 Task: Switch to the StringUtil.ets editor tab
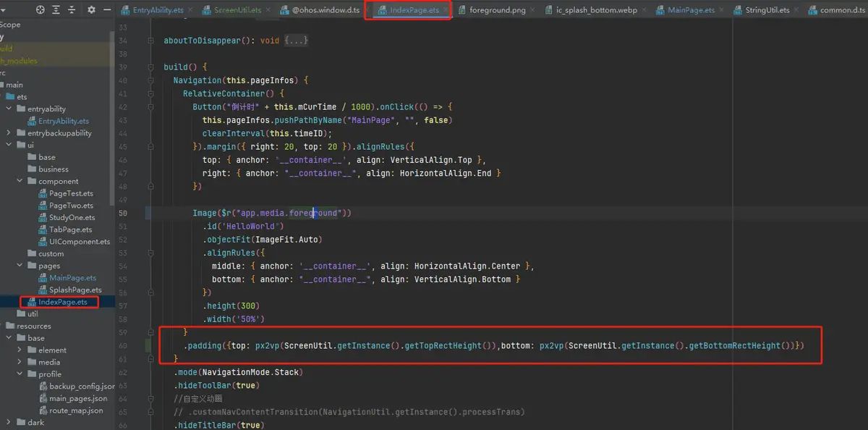tap(767, 10)
